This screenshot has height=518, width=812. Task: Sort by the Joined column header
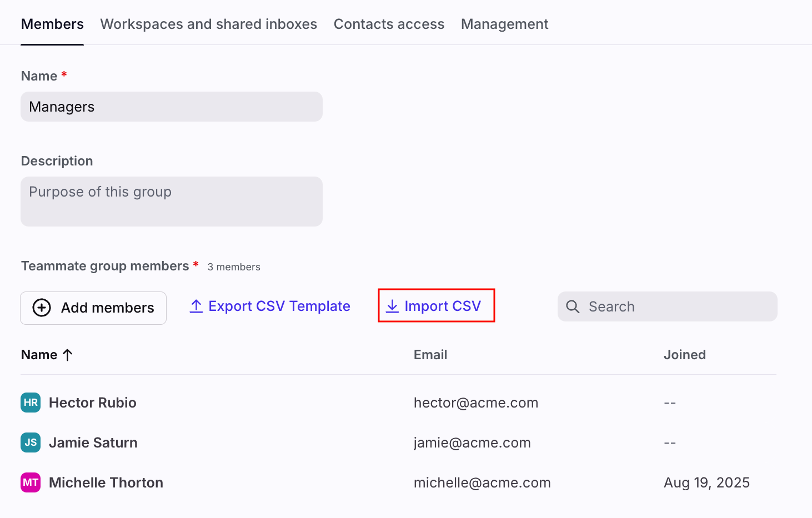pyautogui.click(x=684, y=355)
